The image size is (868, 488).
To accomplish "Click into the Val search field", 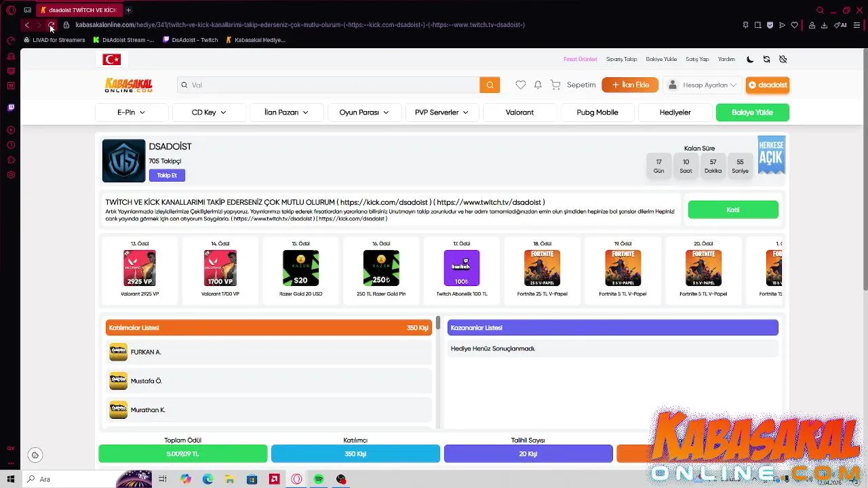I will pos(329,85).
